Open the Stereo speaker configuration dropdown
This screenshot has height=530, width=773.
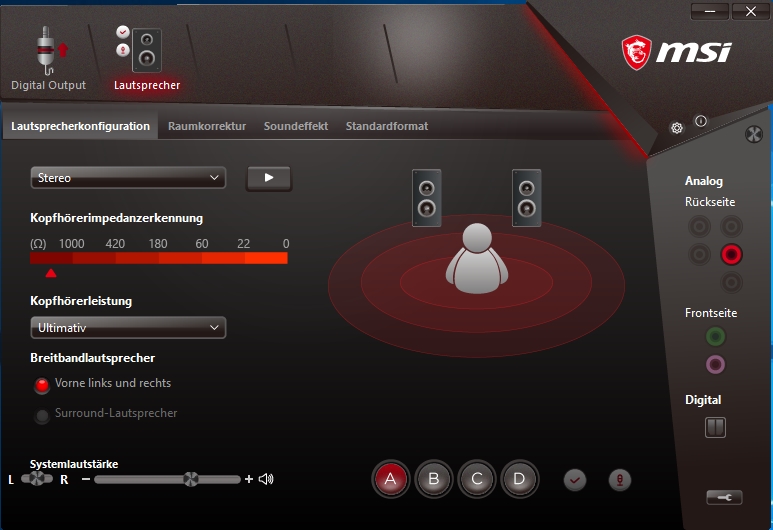pos(128,178)
